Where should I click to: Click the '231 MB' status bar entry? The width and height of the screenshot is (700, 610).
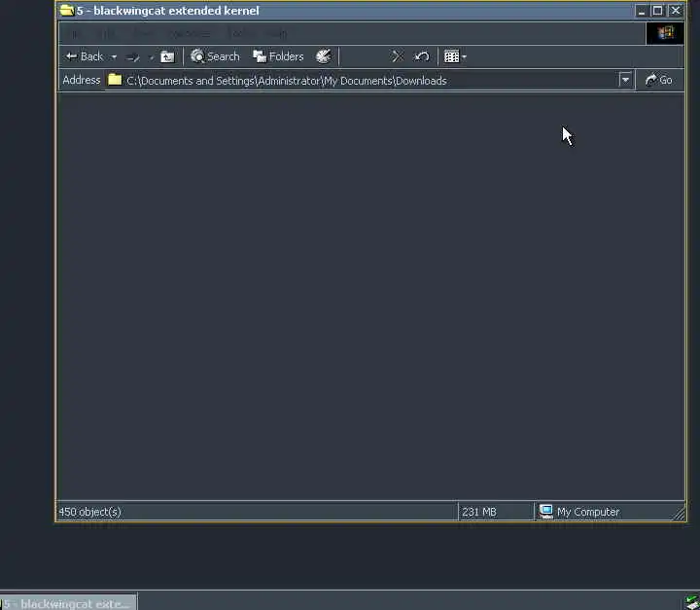(x=479, y=512)
